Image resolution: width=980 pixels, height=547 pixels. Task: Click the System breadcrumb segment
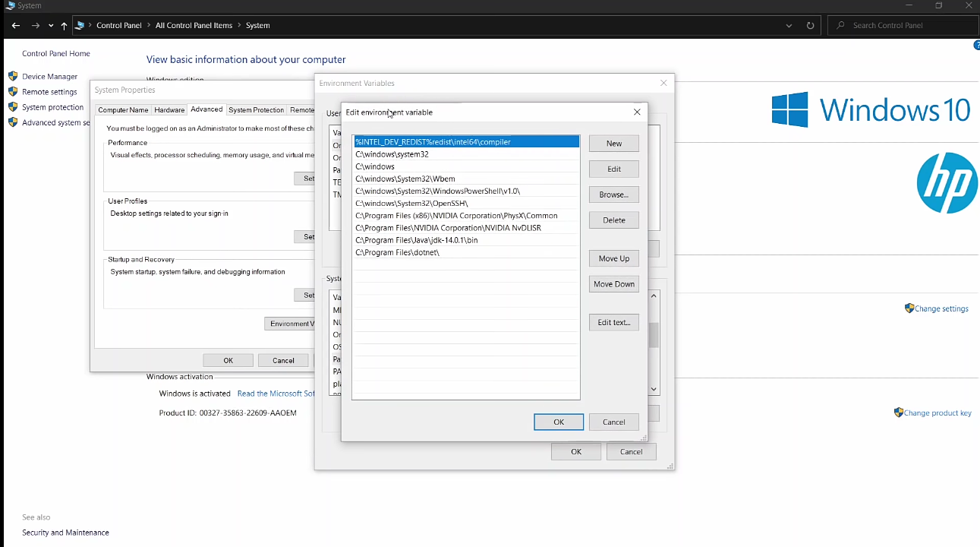tap(257, 26)
